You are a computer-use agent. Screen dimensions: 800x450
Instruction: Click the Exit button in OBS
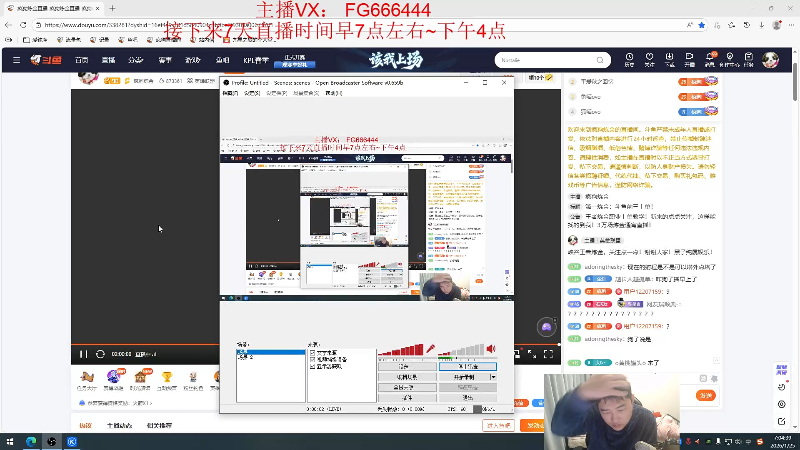click(x=467, y=397)
